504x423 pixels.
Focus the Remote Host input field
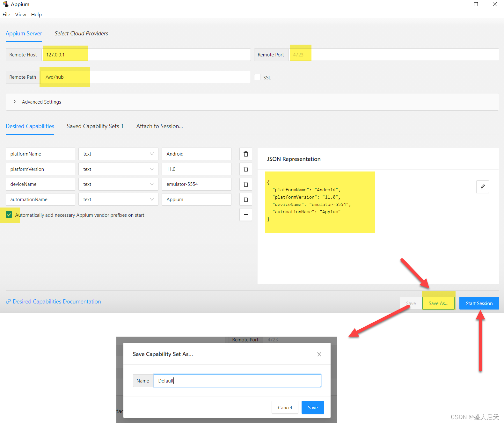point(146,55)
